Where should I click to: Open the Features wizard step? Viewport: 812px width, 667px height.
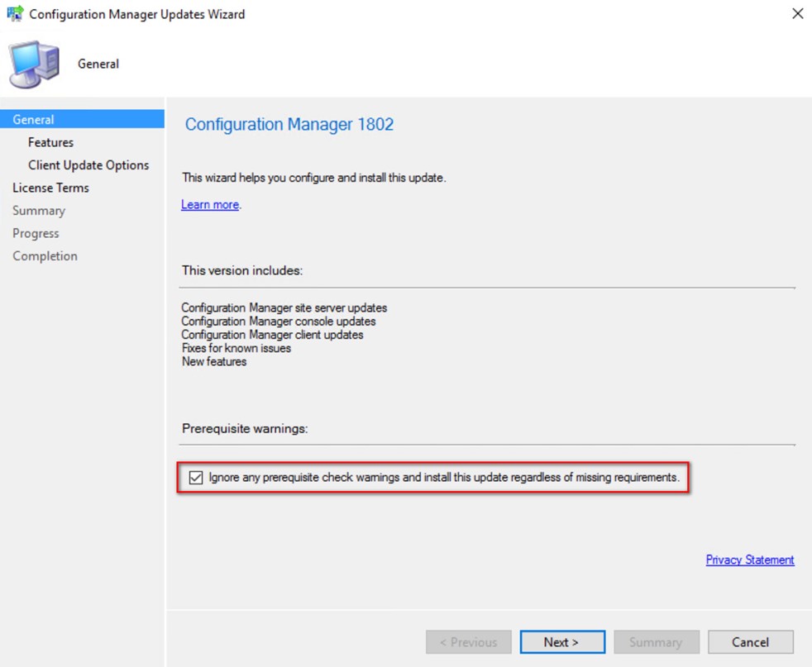coord(50,142)
